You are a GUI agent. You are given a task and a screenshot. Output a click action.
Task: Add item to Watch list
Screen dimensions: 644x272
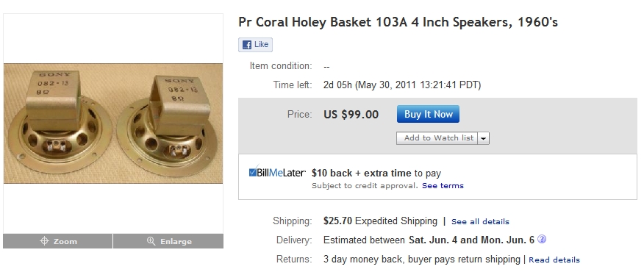(x=437, y=138)
